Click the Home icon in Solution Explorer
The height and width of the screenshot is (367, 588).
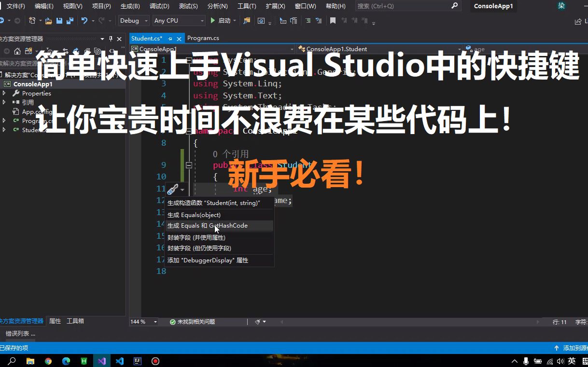[x=16, y=51]
